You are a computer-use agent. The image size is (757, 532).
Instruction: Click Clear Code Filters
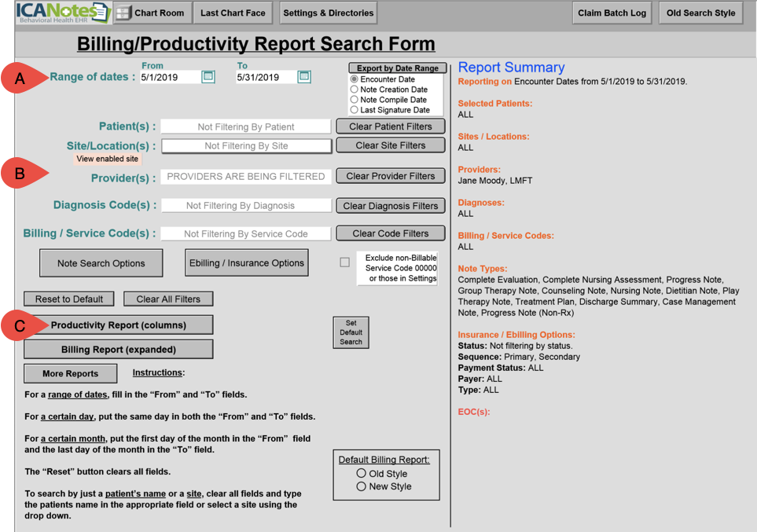pyautogui.click(x=391, y=233)
